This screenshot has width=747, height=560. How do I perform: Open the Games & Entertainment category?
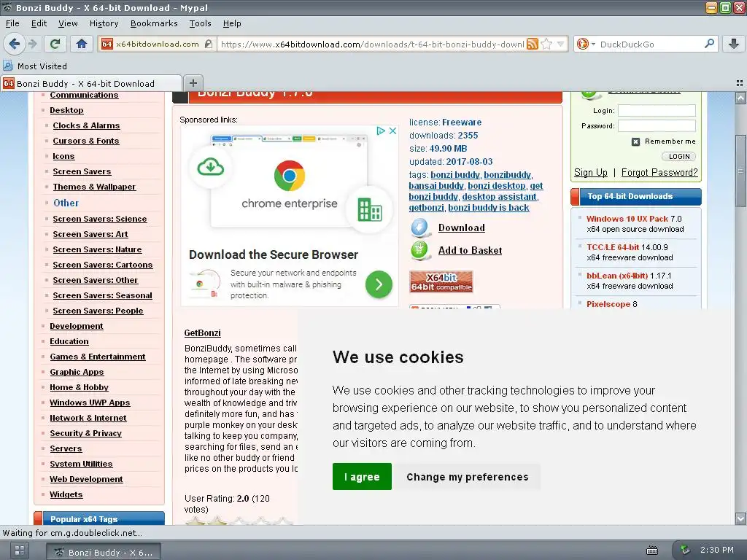click(x=98, y=357)
